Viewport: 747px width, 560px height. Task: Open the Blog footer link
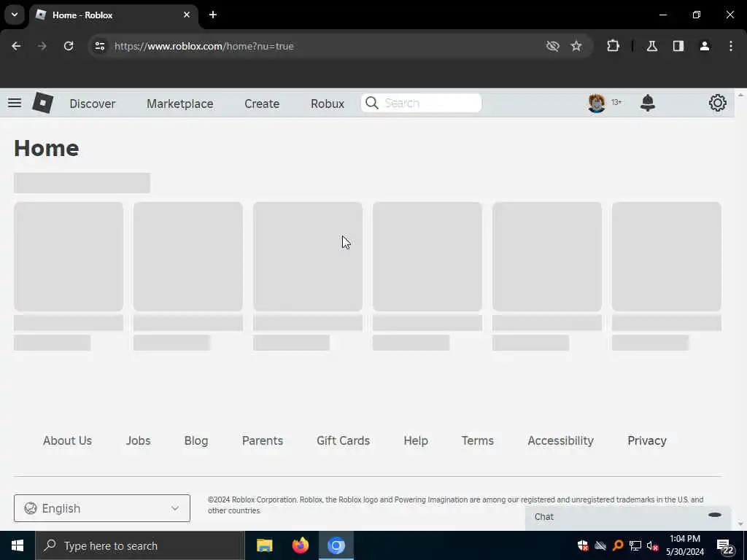[196, 440]
